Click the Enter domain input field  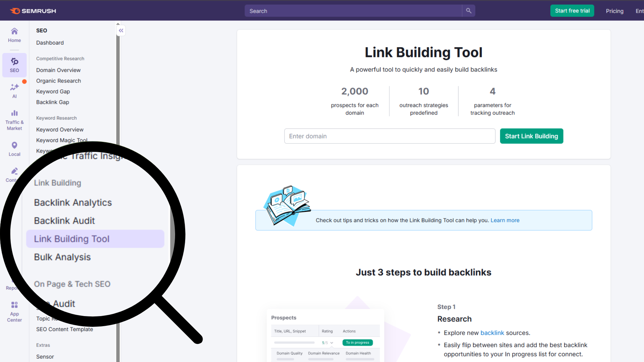click(x=389, y=136)
